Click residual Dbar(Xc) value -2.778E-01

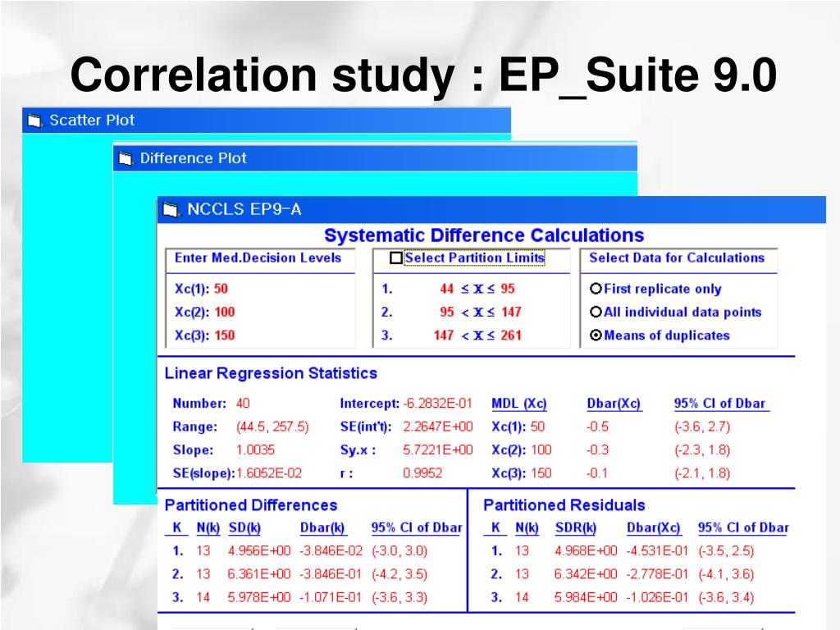657,574
